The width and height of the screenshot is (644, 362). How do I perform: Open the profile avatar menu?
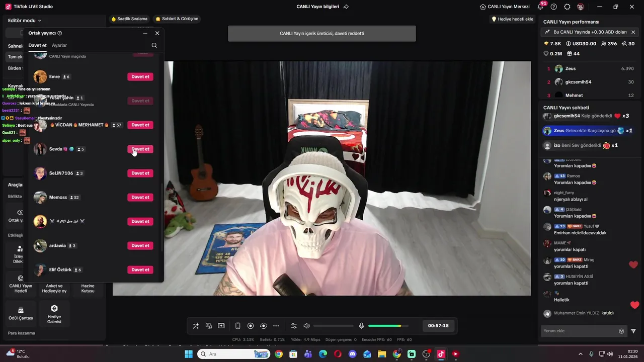point(581,7)
